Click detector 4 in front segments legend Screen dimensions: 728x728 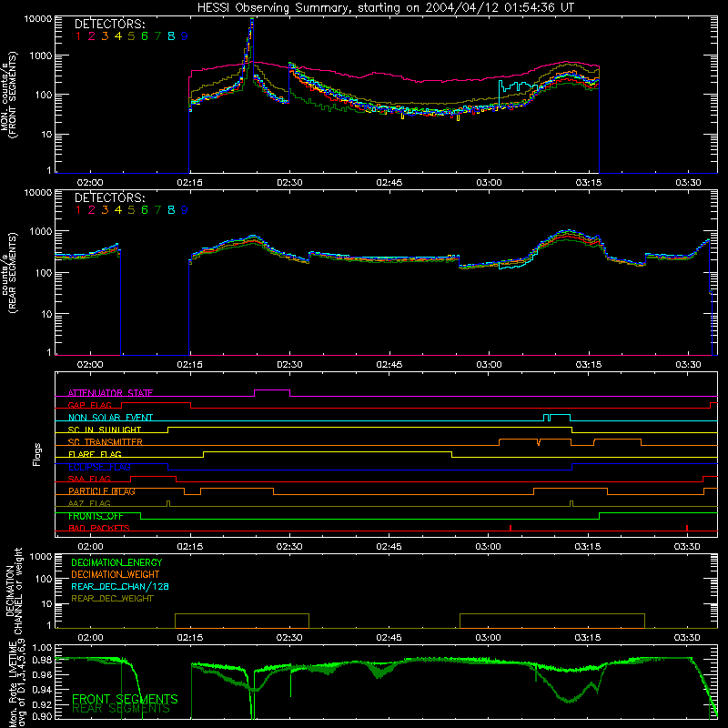point(118,36)
